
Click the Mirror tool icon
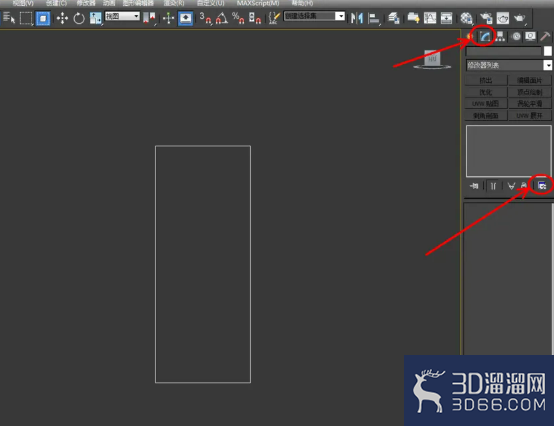coord(357,18)
